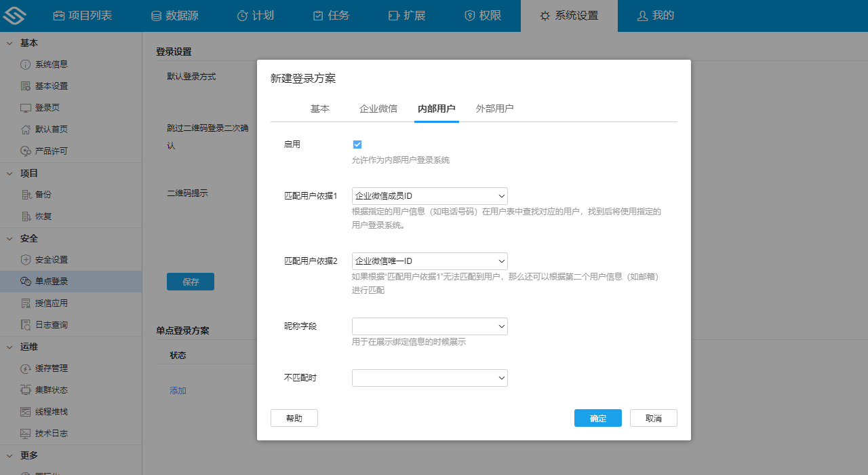This screenshot has width=868, height=475.
Task: Confirm the dialog with 确定
Action: coord(597,417)
